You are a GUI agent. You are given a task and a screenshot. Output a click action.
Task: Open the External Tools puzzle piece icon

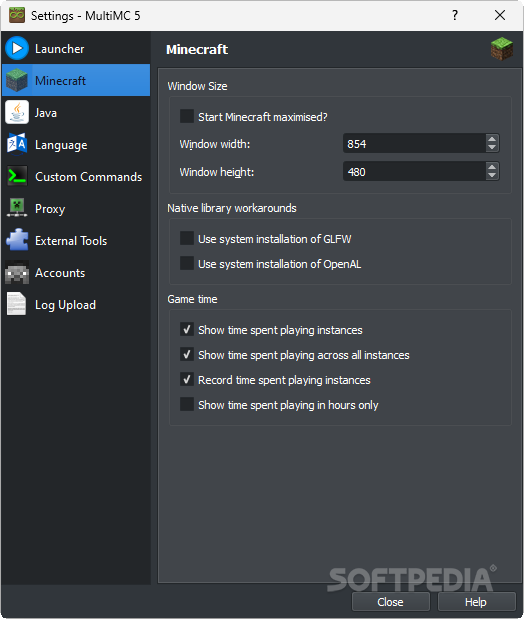click(x=17, y=240)
